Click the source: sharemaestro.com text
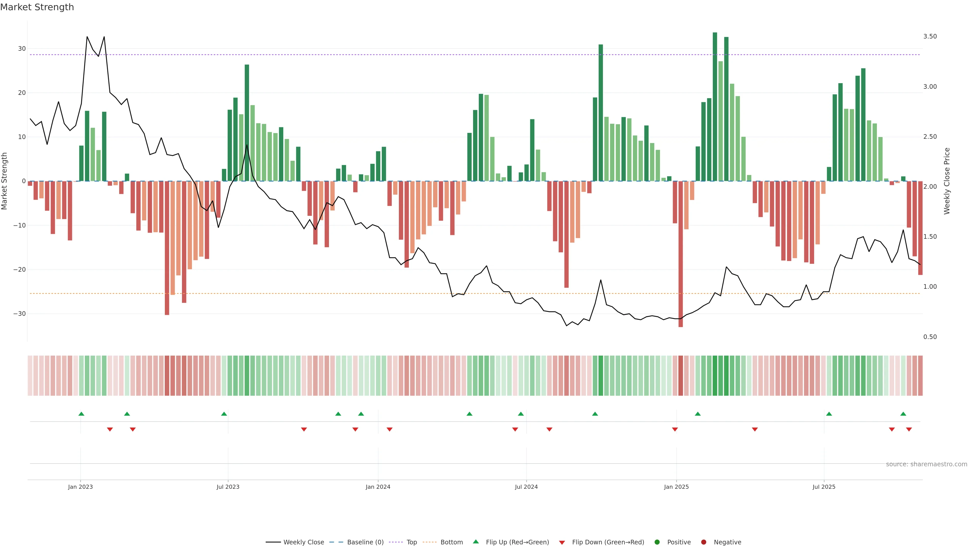 926,464
